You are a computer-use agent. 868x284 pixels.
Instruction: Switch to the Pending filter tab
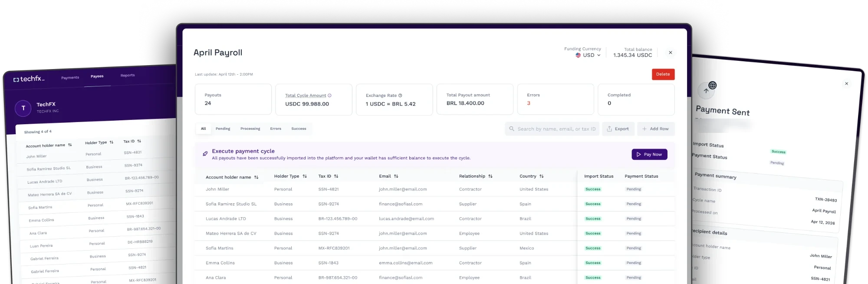pyautogui.click(x=223, y=129)
